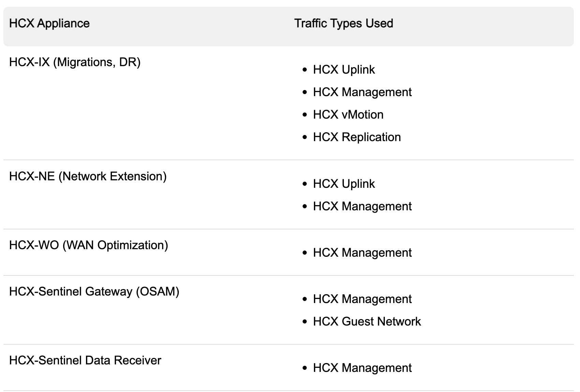Click HCX Uplink in the HCX-IX row
The height and width of the screenshot is (392, 580).
point(344,70)
